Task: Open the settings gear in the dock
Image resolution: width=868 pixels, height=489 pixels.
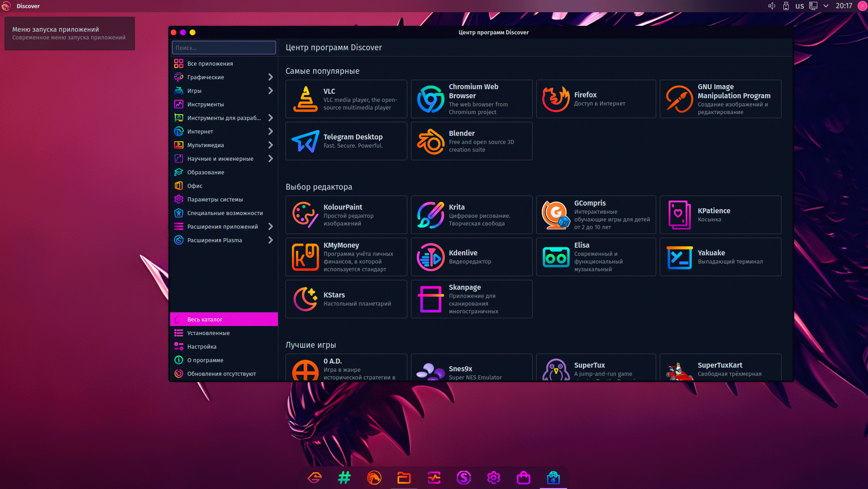Action: 494,477
